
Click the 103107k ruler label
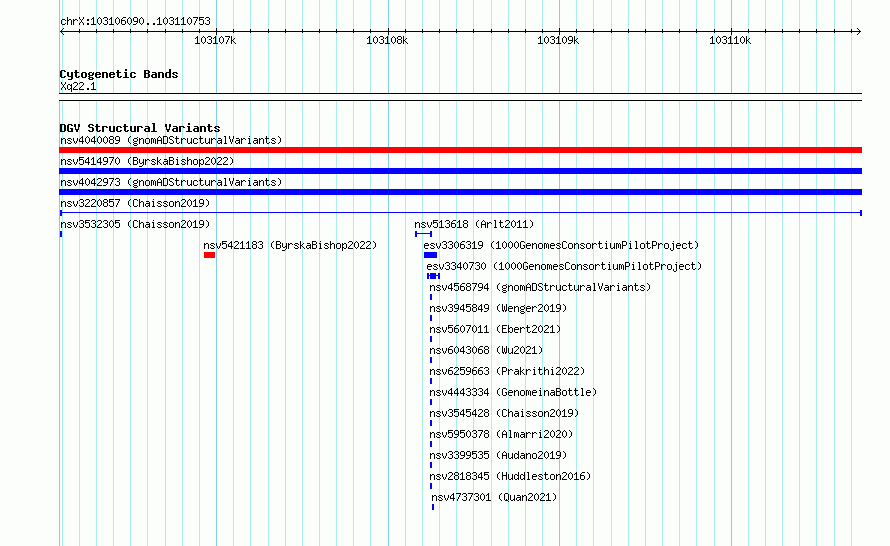tap(215, 40)
